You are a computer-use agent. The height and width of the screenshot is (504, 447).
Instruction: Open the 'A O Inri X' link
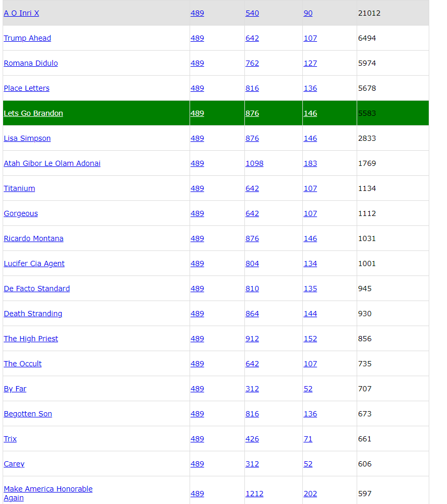[x=21, y=13]
